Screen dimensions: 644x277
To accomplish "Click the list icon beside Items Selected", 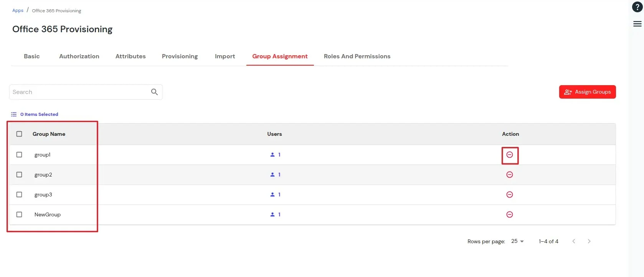I will click(14, 114).
